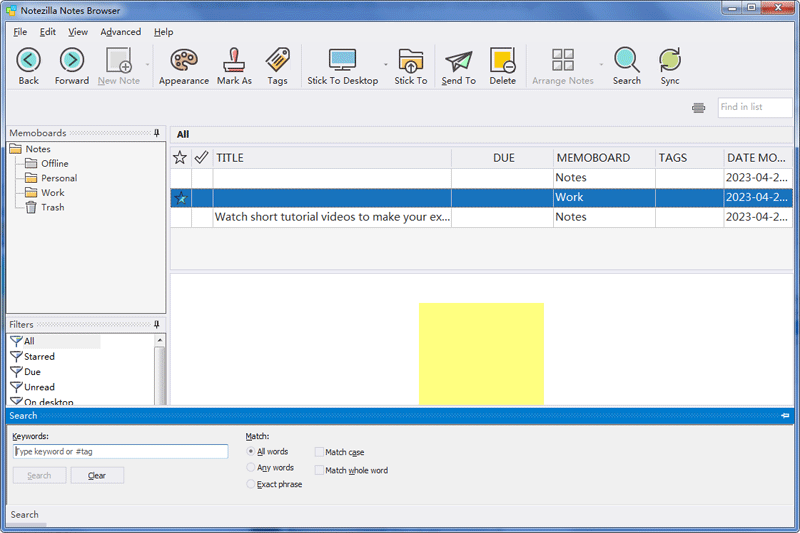Viewport: 800px width, 533px height.
Task: Click the Stick To folder icon
Action: (x=411, y=60)
